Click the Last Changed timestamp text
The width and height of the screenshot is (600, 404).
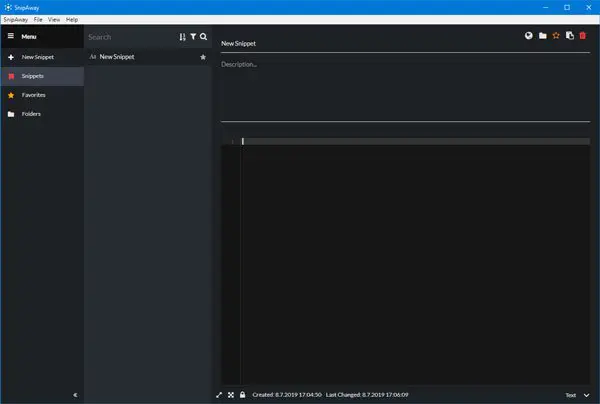click(367, 395)
